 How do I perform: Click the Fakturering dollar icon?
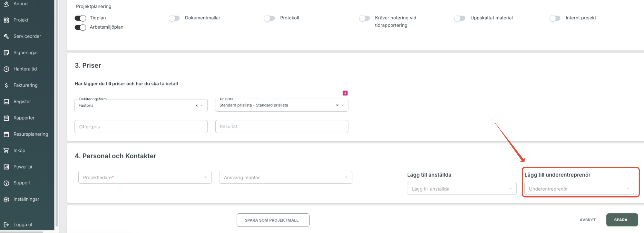(6, 85)
